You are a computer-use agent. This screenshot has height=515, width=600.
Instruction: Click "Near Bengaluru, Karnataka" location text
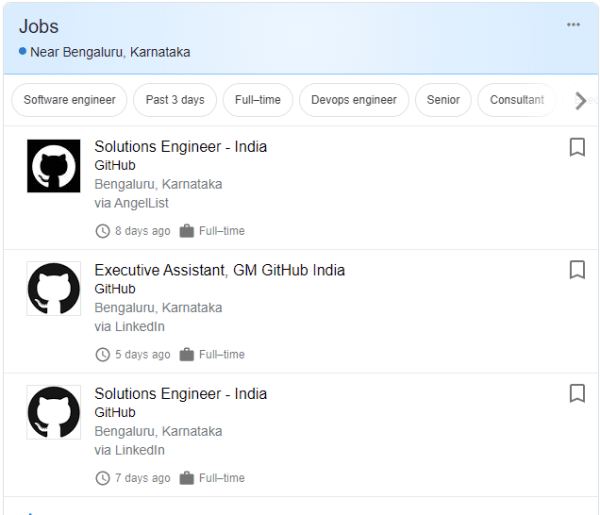(x=110, y=52)
